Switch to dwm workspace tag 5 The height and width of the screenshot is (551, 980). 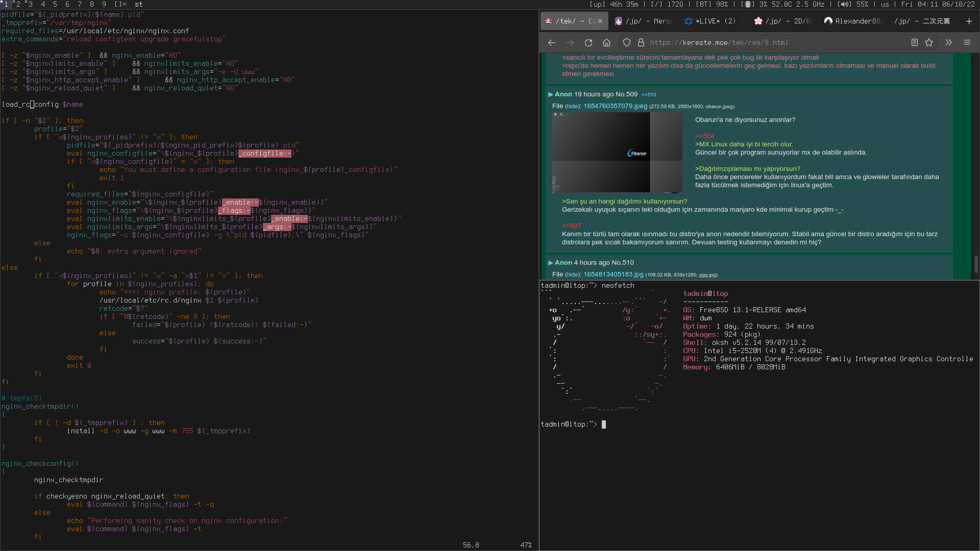[55, 4]
